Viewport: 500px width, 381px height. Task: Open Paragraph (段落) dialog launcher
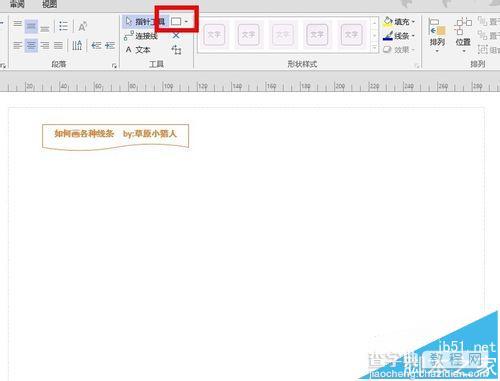[x=114, y=66]
